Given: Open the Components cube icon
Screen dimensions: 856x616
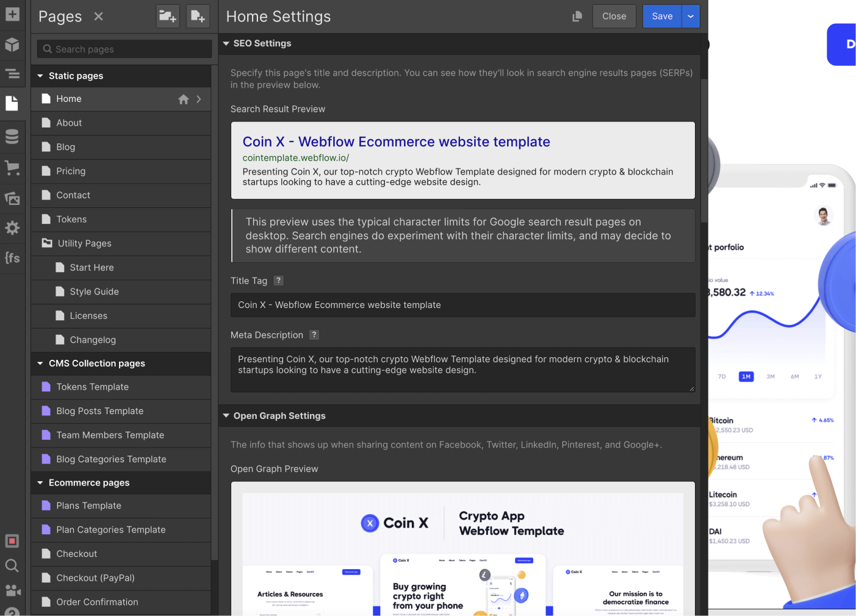Looking at the screenshot, I should point(12,45).
